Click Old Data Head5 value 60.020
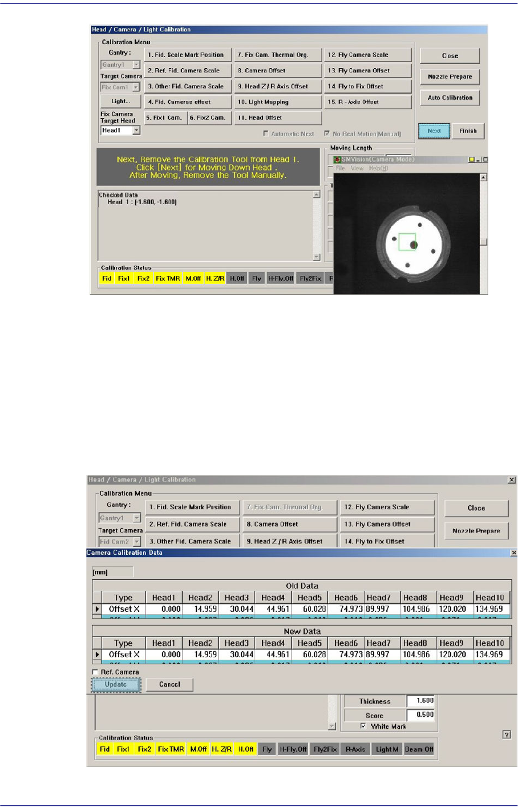 click(x=310, y=609)
